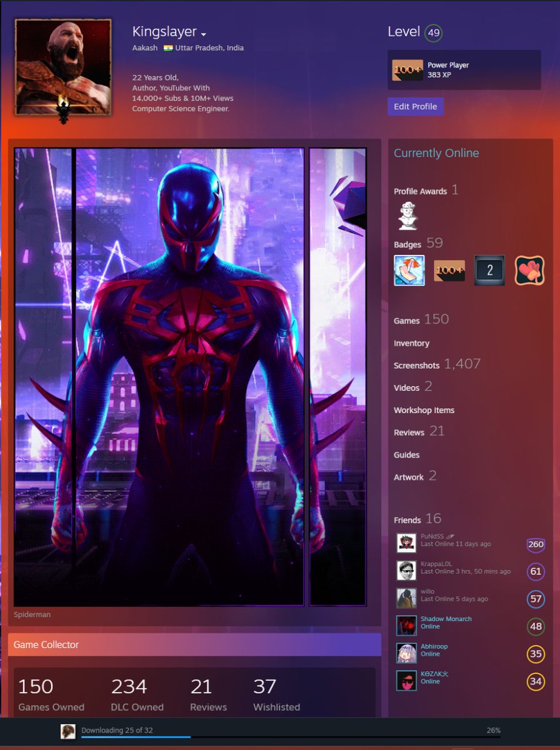560x750 pixels.
Task: Click the 234 DLC Owned stat
Action: tap(137, 695)
